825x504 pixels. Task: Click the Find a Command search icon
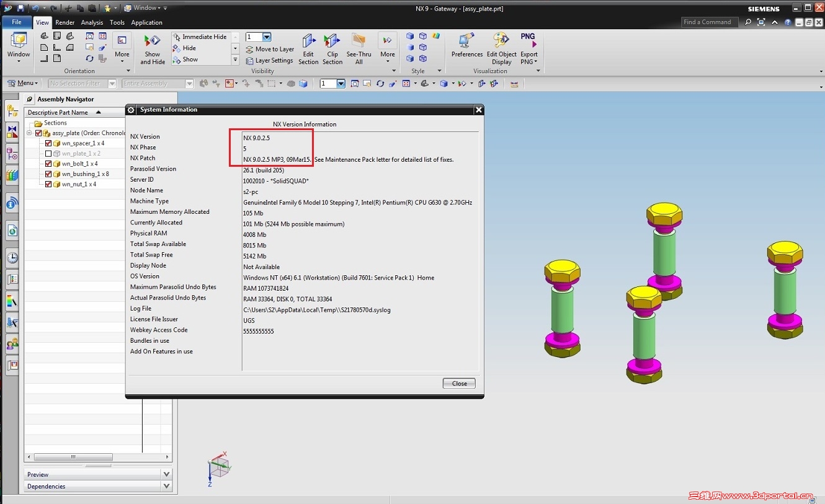(x=748, y=22)
